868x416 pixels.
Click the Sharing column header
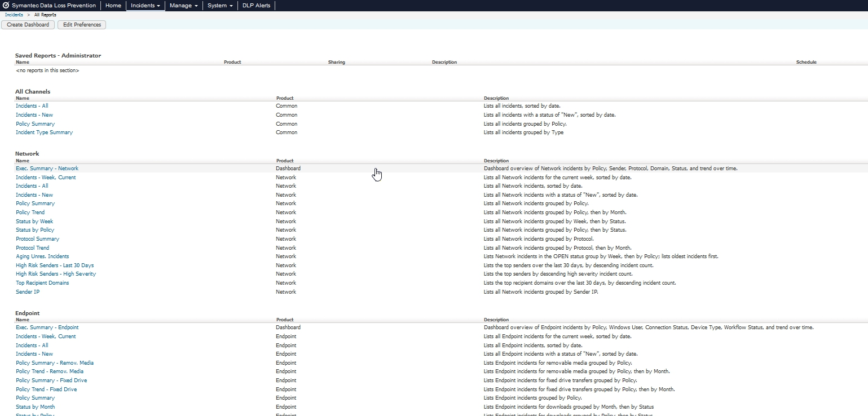[337, 62]
